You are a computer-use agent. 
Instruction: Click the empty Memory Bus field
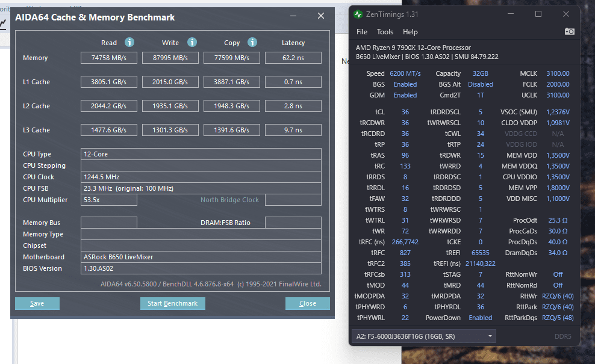tap(109, 223)
